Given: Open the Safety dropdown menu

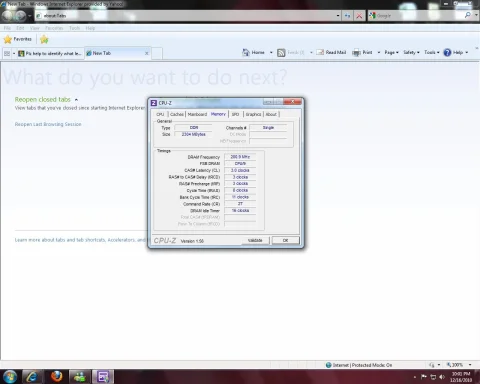Looking at the screenshot, I should [411, 52].
